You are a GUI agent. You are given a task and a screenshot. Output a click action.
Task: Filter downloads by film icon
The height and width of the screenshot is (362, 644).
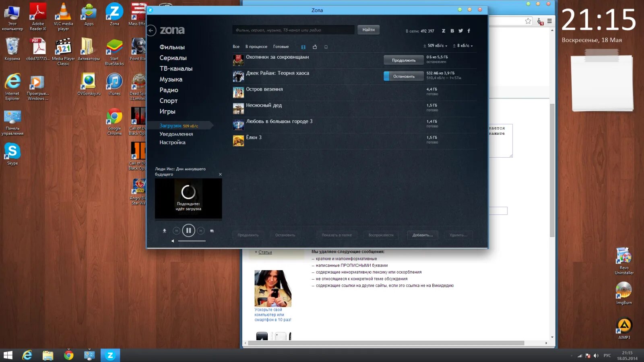point(303,47)
